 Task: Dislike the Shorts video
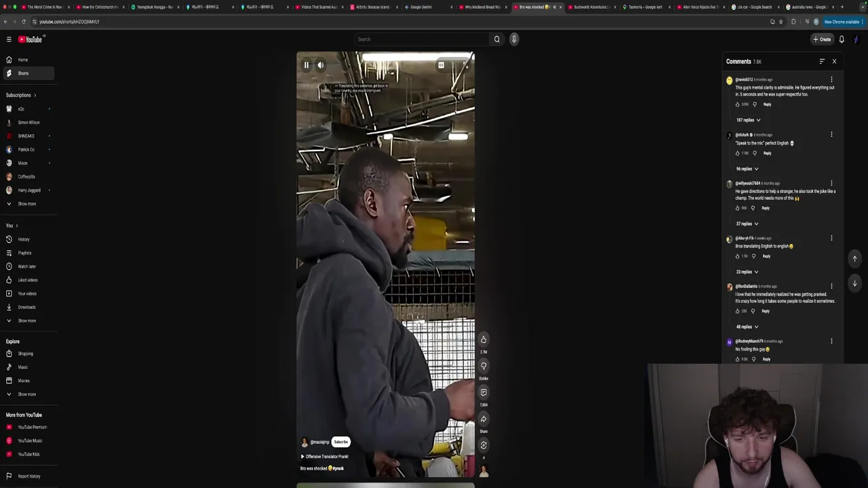coord(484,366)
